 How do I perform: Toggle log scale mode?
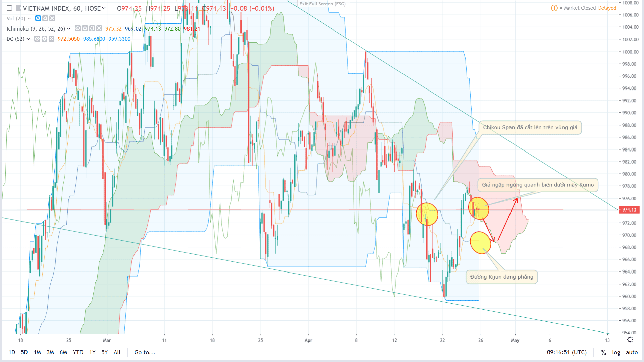616,352
